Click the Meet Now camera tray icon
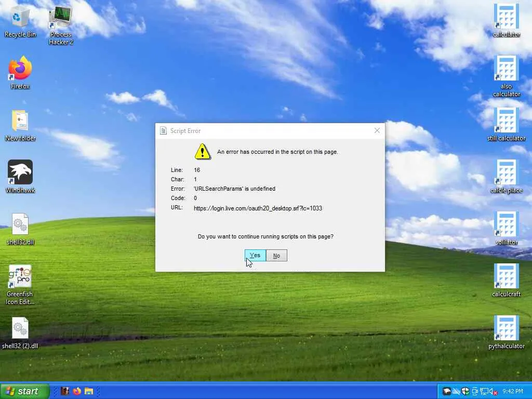 (x=475, y=391)
